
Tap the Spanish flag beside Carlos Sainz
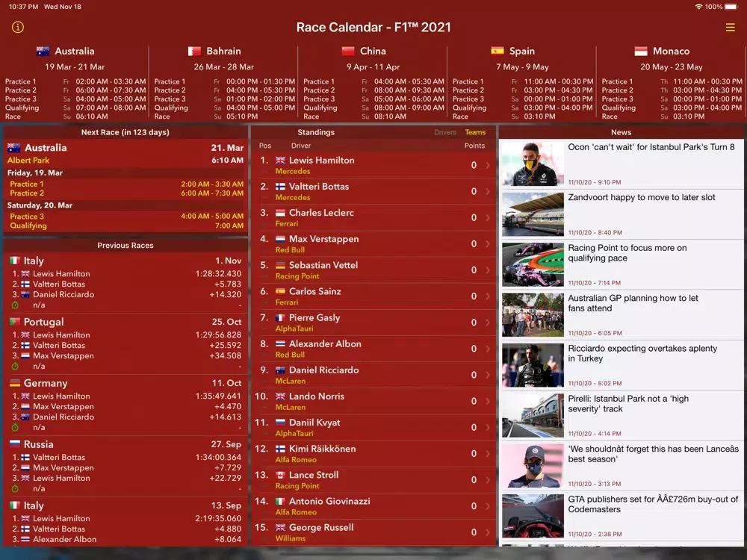click(x=280, y=291)
